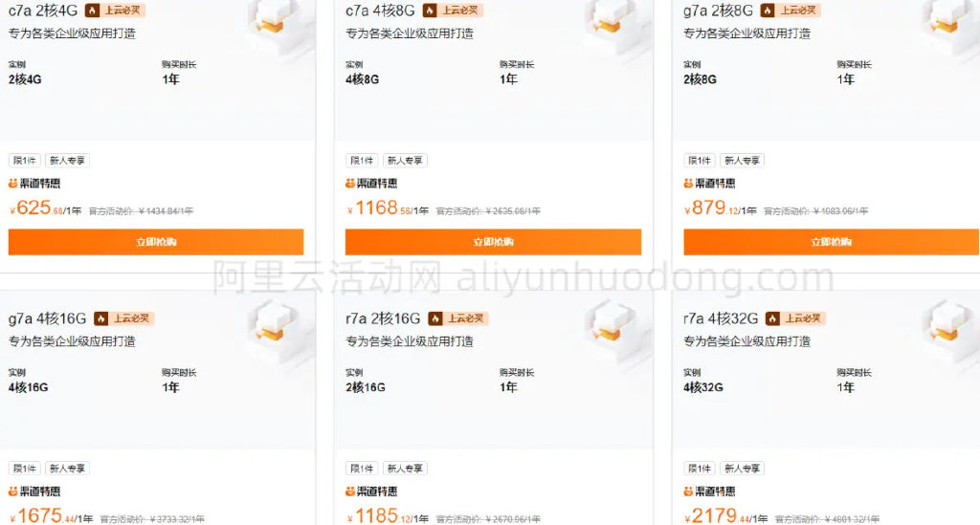The image size is (980, 525).
Task: Click the fire icon next to c7a 4核8G
Action: point(430,11)
